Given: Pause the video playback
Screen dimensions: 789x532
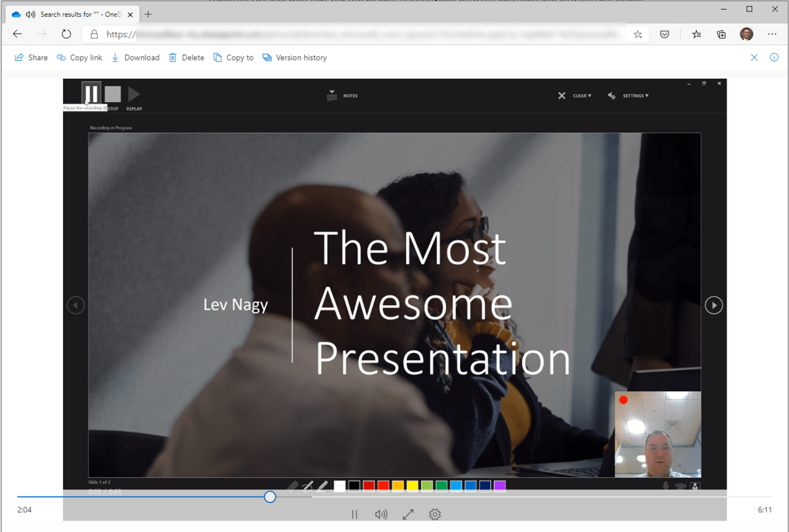Looking at the screenshot, I should pos(354,514).
